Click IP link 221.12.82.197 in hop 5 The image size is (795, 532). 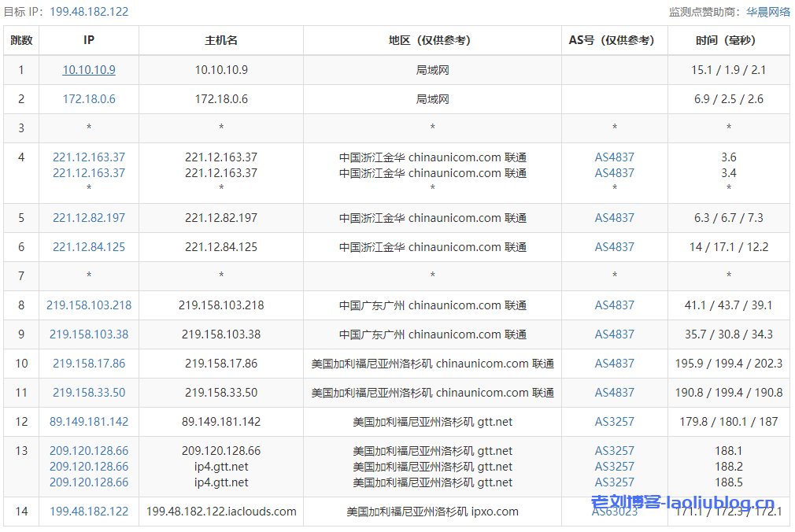[89, 218]
